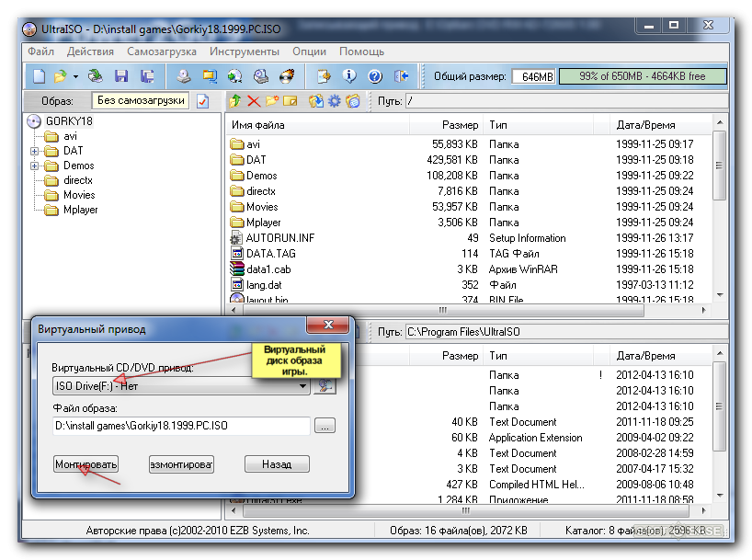
Task: Click the New image toolbar icon
Action: pyautogui.click(x=39, y=75)
